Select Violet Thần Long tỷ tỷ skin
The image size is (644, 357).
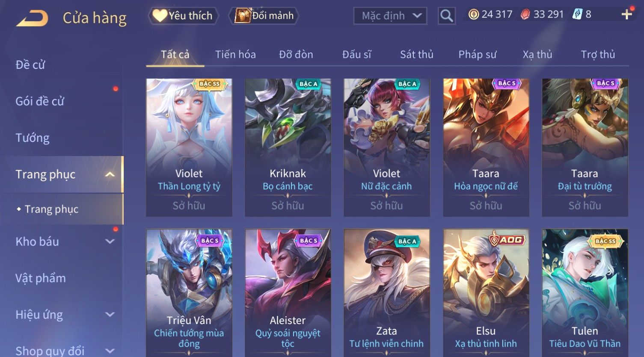[189, 147]
